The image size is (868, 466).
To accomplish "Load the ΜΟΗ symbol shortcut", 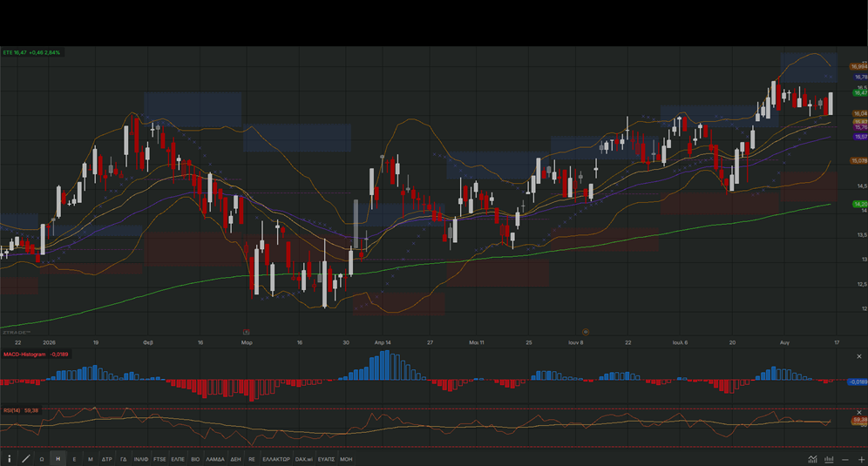I will [x=346, y=459].
